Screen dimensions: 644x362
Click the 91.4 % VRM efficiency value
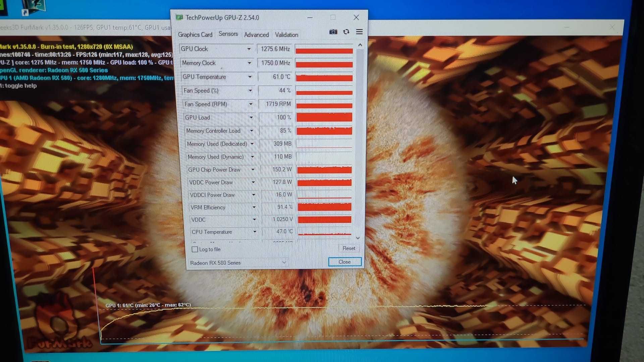pos(284,207)
